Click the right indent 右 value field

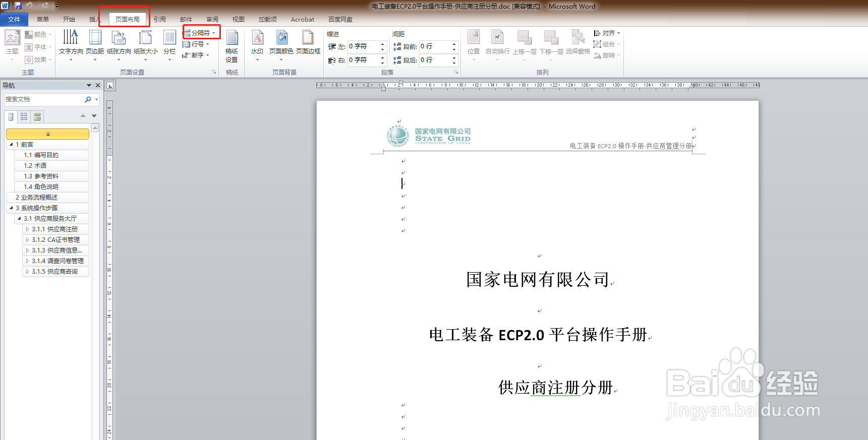point(363,60)
